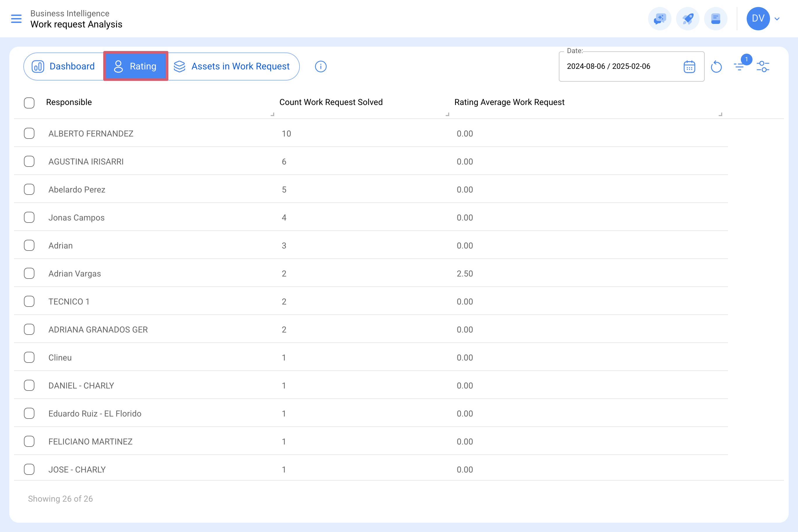
Task: Check the checkbox beside Adrian with count 3
Action: pos(29,245)
